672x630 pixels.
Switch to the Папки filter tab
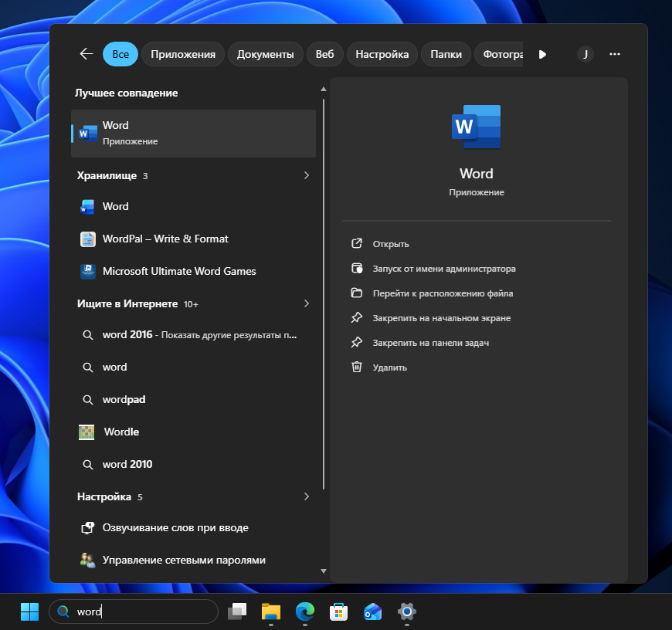click(446, 54)
